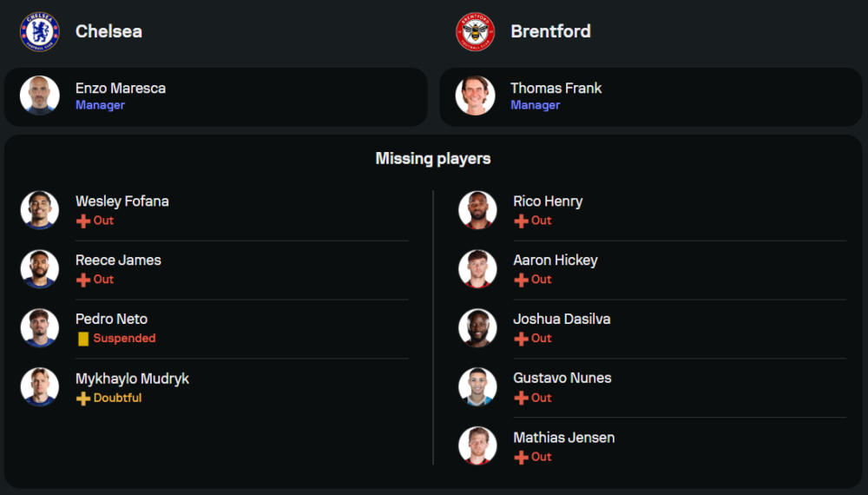
Task: Click the red injury cross under Reece James
Action: (x=83, y=280)
